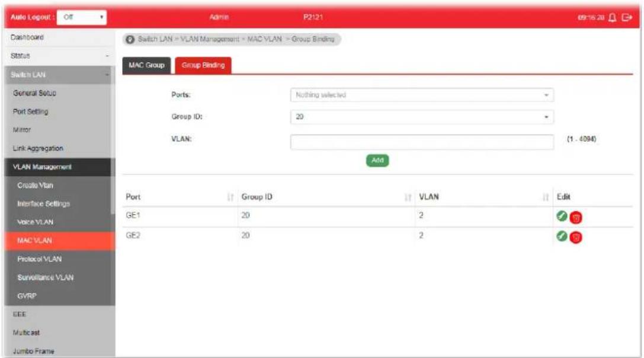Image resolution: width=644 pixels, height=358 pixels.
Task: Select the Group Binding tab
Action: (x=203, y=65)
